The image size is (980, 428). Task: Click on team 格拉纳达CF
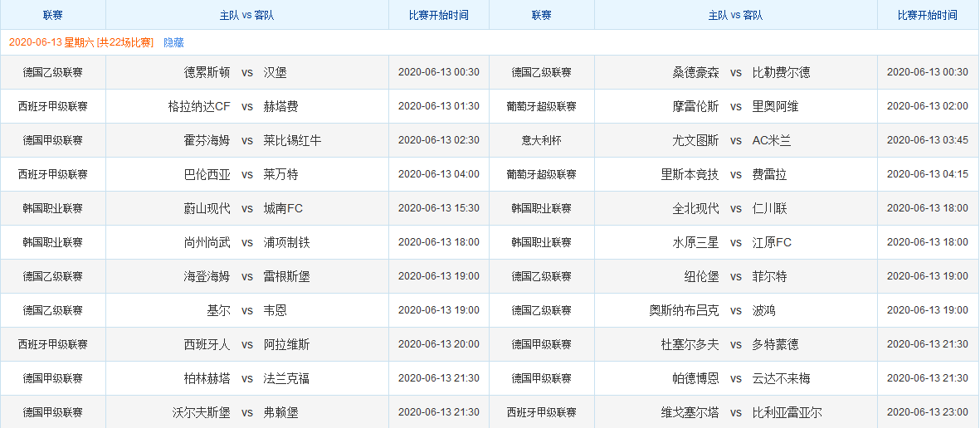click(x=199, y=106)
